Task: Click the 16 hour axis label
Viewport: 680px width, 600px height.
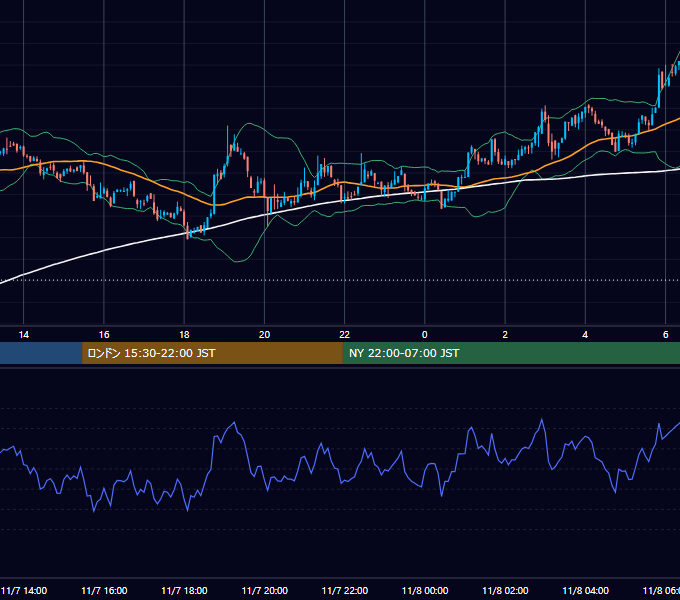Action: tap(104, 335)
